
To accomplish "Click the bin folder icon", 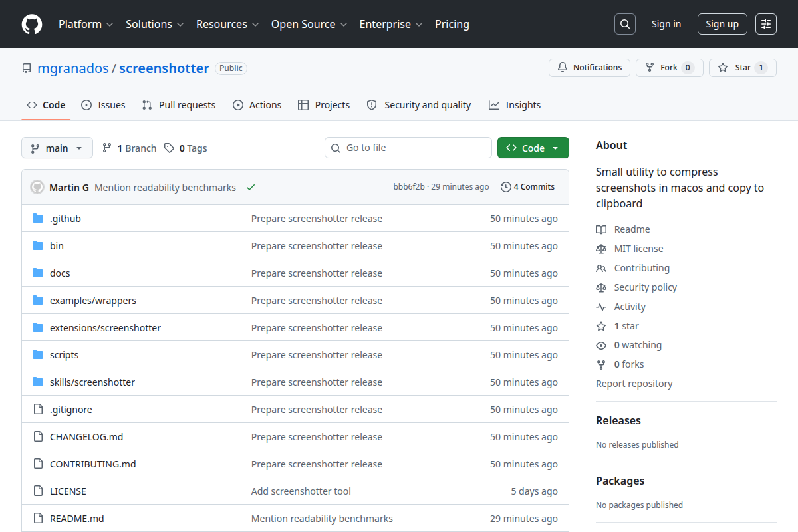I will 38,246.
